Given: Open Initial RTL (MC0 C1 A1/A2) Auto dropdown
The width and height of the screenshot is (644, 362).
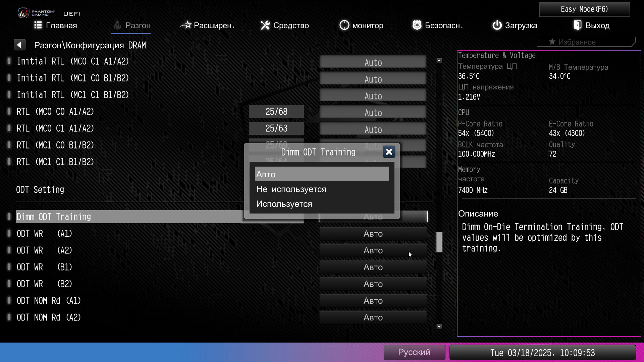Looking at the screenshot, I should (x=373, y=62).
